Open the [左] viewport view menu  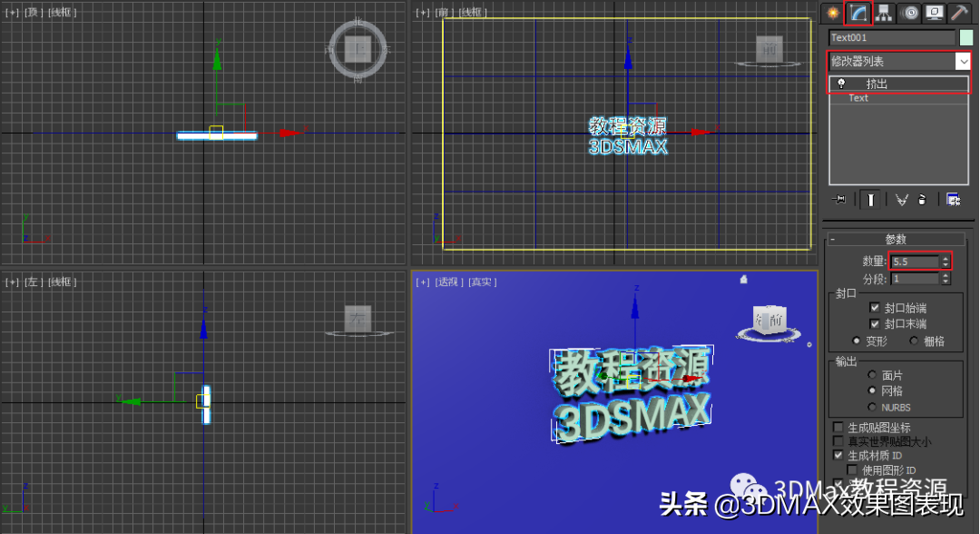(x=33, y=282)
